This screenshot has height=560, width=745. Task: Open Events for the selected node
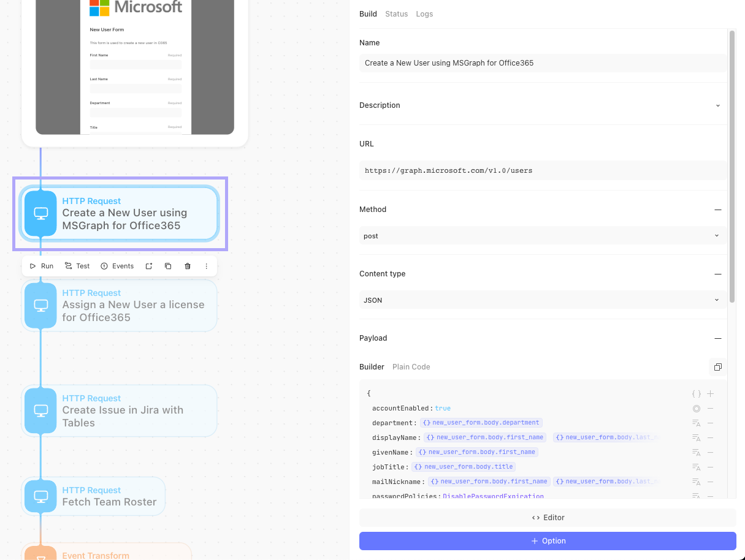(117, 266)
